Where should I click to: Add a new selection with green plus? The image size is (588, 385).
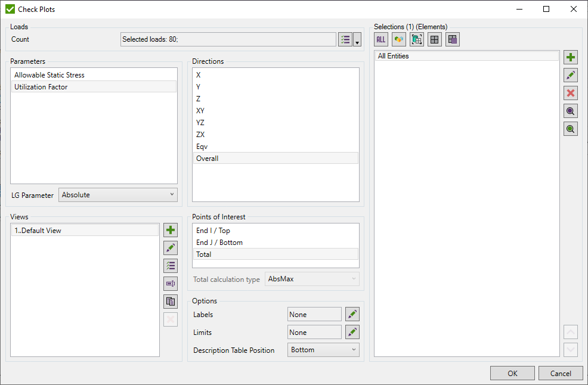pos(571,57)
